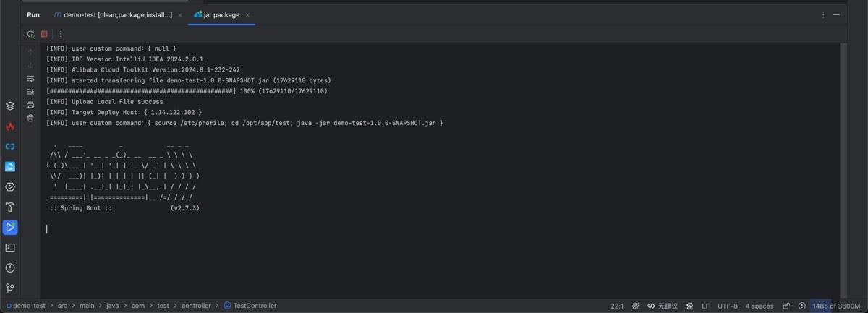Rerun the jar package deployment

pyautogui.click(x=30, y=34)
